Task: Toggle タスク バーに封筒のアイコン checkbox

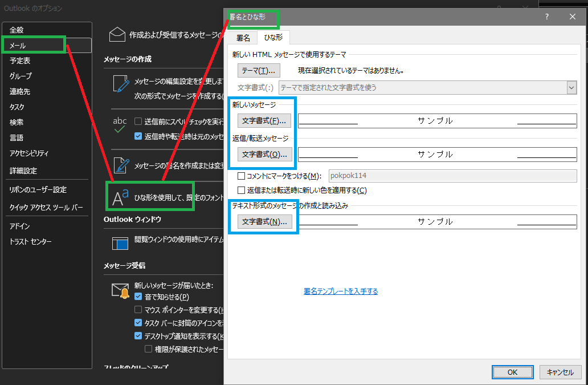Action: pyautogui.click(x=138, y=323)
